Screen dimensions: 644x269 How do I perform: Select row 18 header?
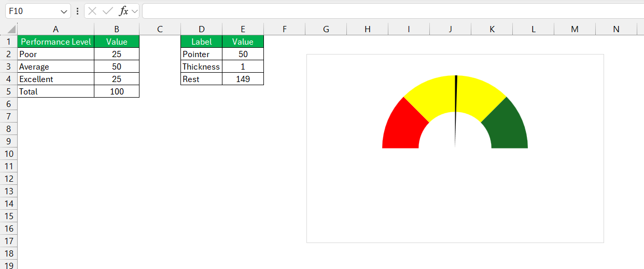click(8, 253)
